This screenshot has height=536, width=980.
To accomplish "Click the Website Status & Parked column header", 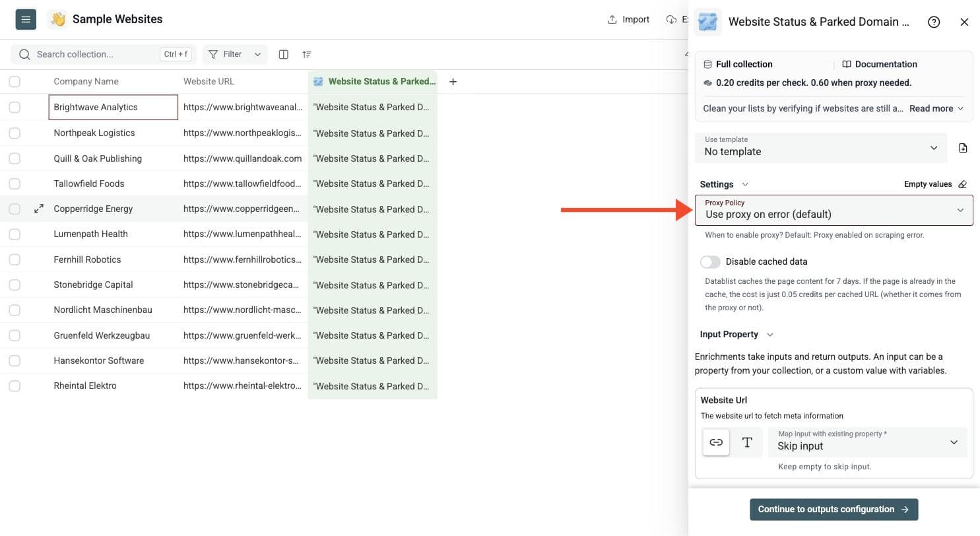I will [373, 82].
